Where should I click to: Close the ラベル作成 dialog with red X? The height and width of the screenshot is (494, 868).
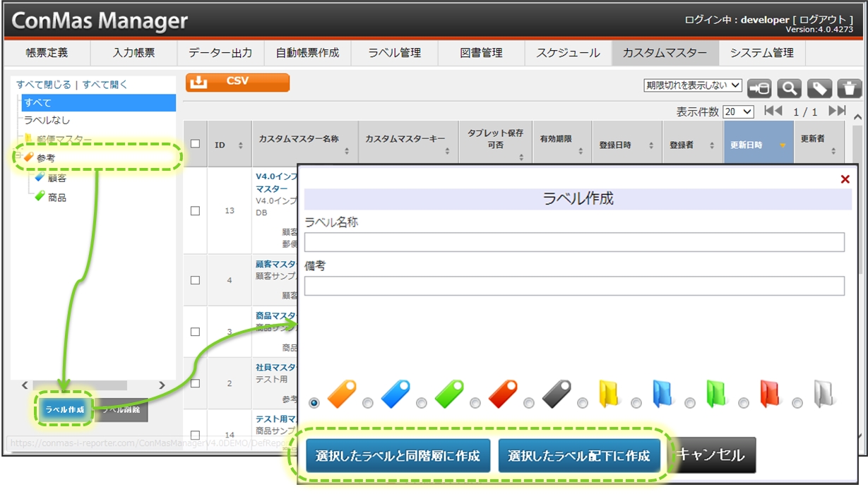[x=845, y=179]
